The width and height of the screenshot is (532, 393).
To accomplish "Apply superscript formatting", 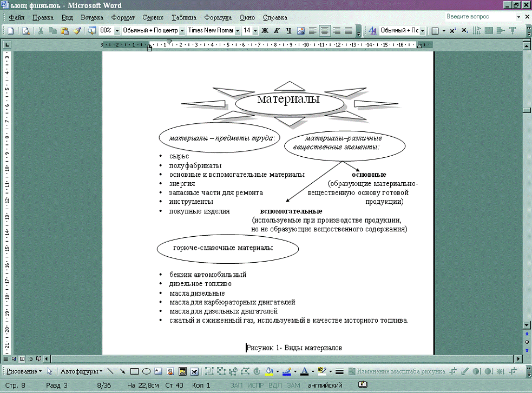I will pyautogui.click(x=453, y=31).
